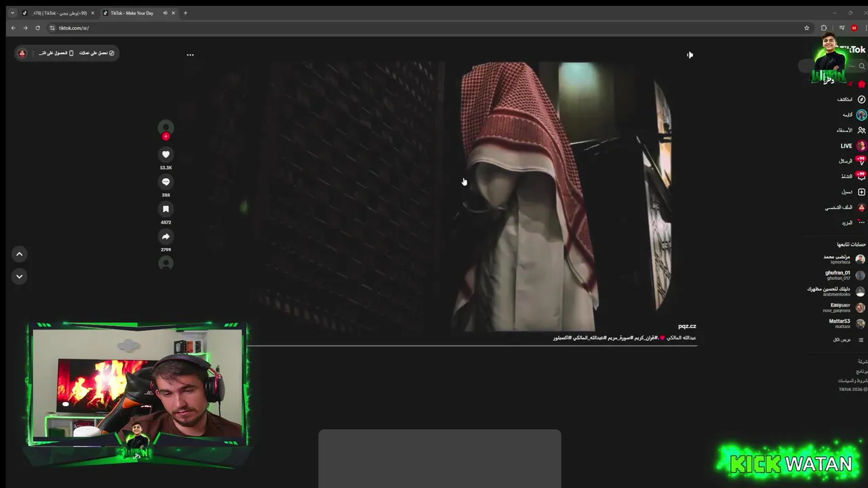
Task: Click the get coins button
Action: point(97,53)
